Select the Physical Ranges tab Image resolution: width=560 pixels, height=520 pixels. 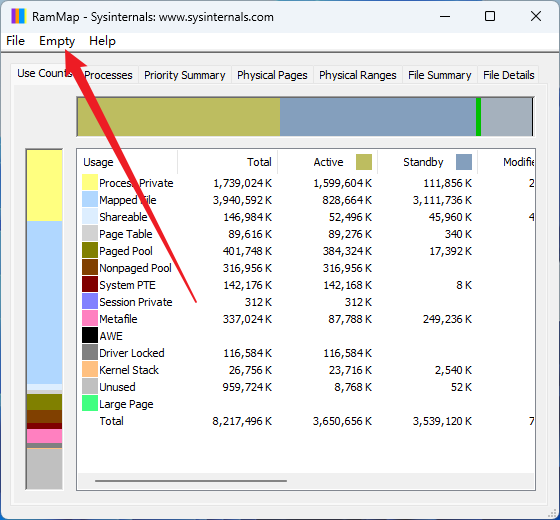pos(358,75)
